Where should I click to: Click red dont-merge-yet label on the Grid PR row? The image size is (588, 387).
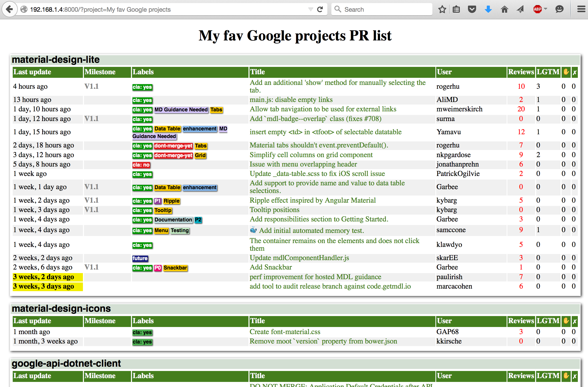173,155
